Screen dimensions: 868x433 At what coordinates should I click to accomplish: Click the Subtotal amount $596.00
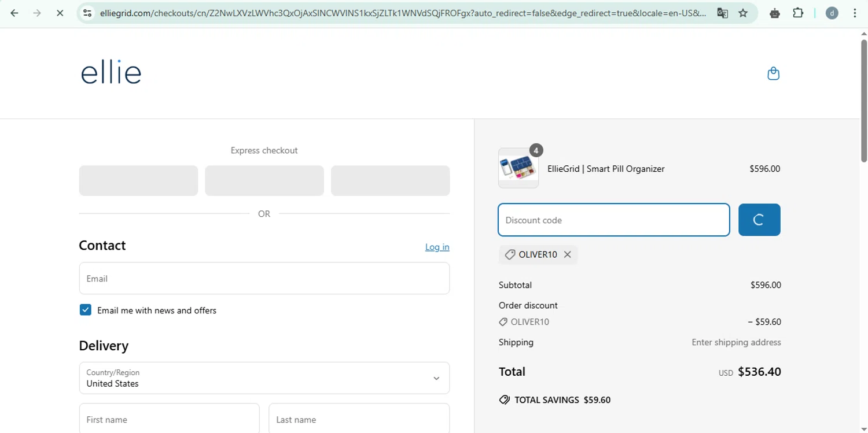pos(766,285)
